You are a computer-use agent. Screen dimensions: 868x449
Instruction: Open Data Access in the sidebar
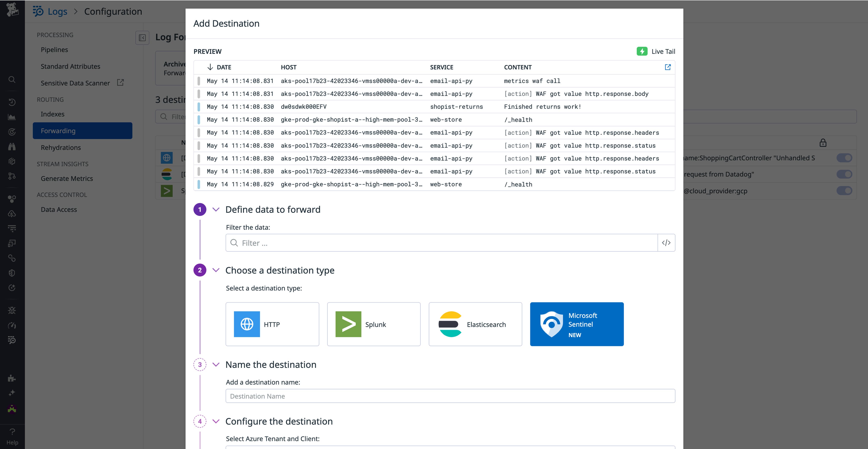click(59, 209)
